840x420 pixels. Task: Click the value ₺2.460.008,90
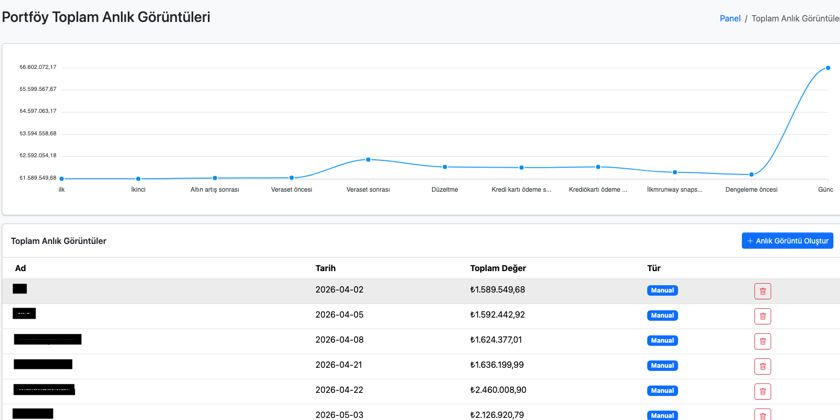[498, 390]
